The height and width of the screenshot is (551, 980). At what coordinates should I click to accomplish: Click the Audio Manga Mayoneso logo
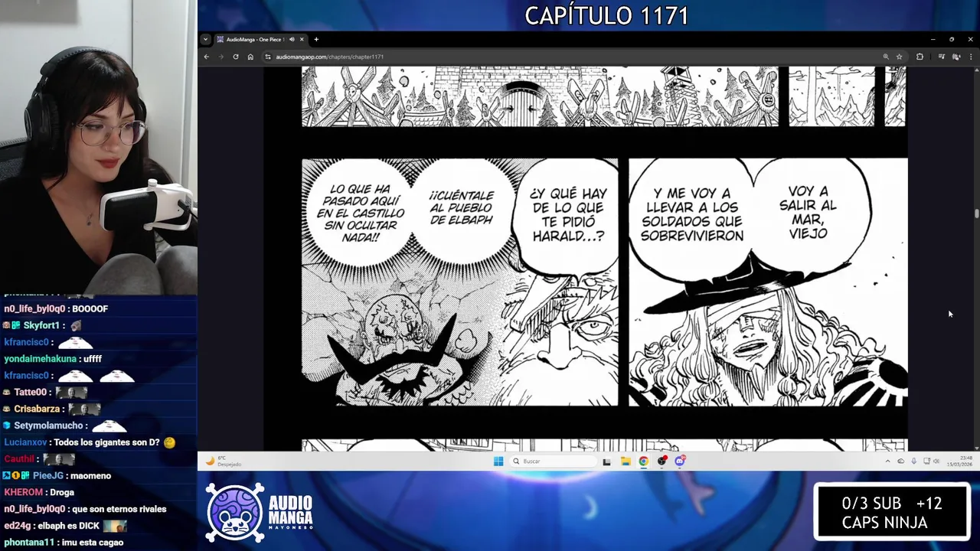coord(260,514)
